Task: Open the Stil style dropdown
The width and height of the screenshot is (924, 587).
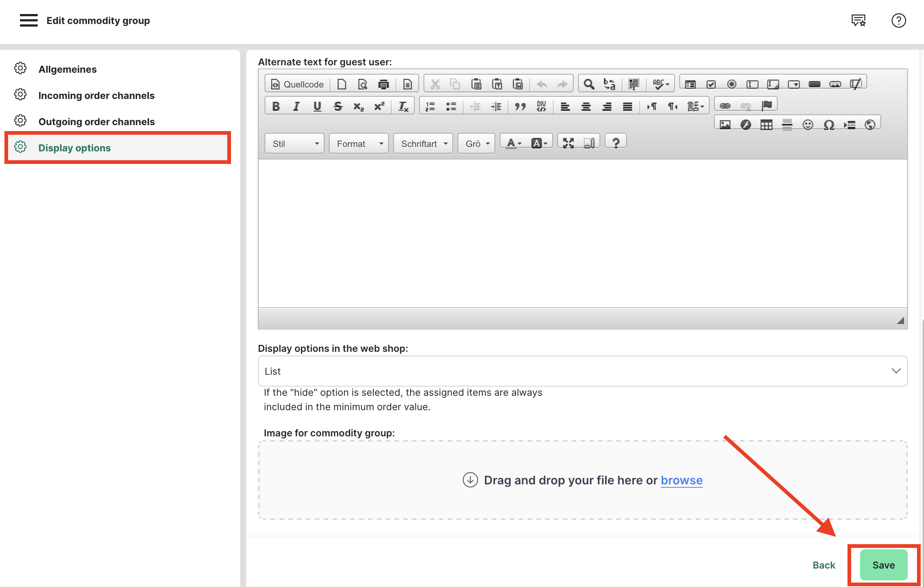Action: point(294,144)
